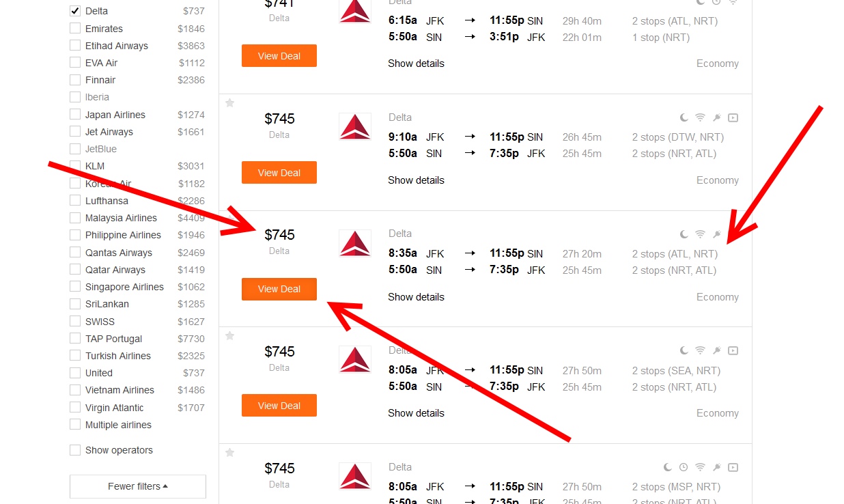
Task: Star the 8:05a flight via SEA
Action: (x=230, y=336)
